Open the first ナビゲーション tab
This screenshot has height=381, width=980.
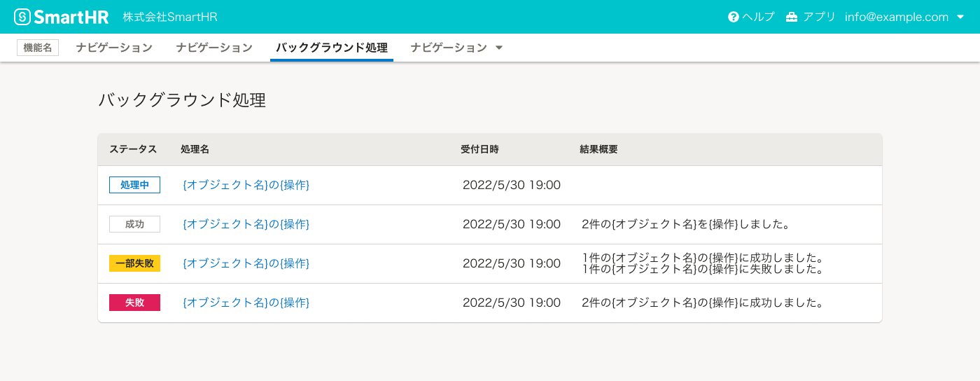coord(114,48)
